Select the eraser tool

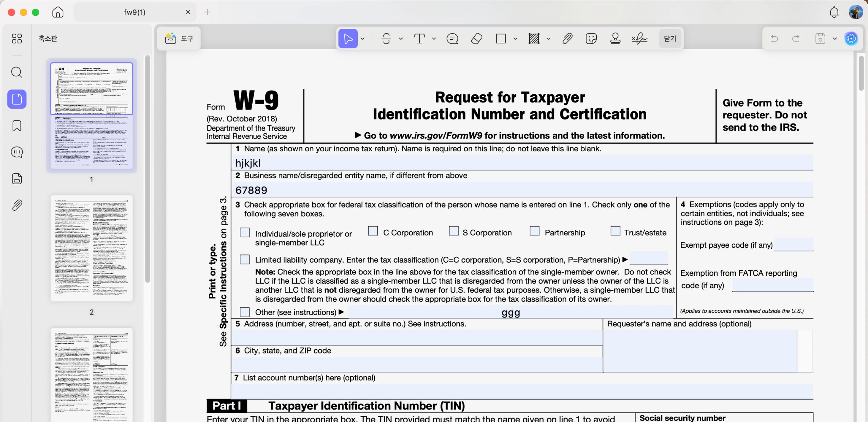(x=476, y=38)
